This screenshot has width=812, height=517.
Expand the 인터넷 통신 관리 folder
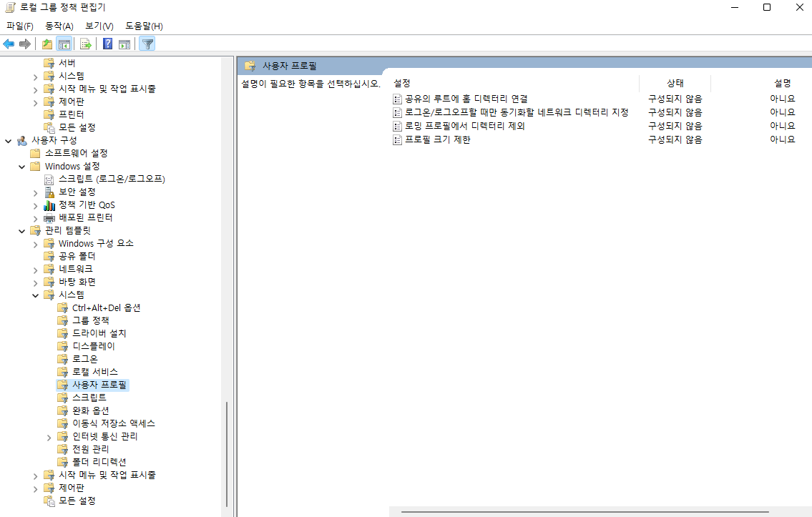point(49,436)
